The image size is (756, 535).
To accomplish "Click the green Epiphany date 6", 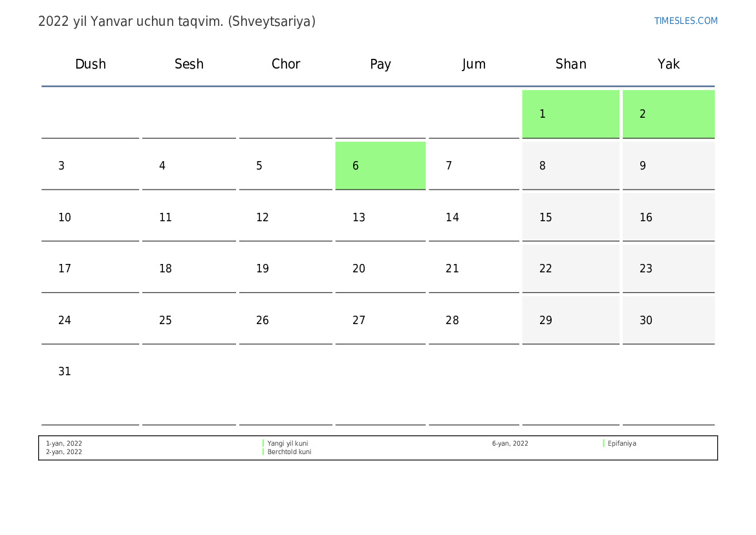I will click(x=380, y=166).
